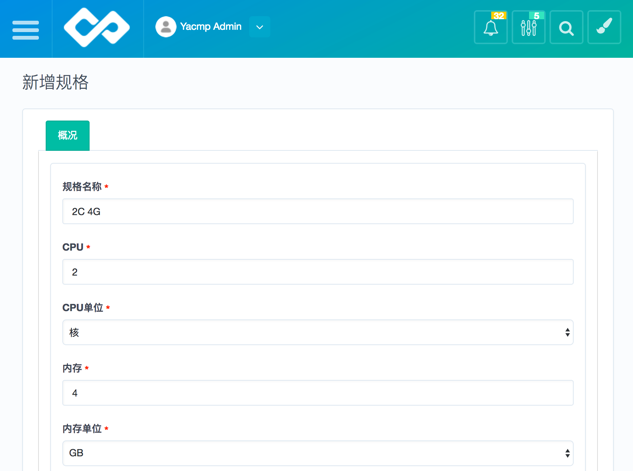The height and width of the screenshot is (471, 633).
Task: Click the 内存 input field with value 4
Action: tap(318, 393)
